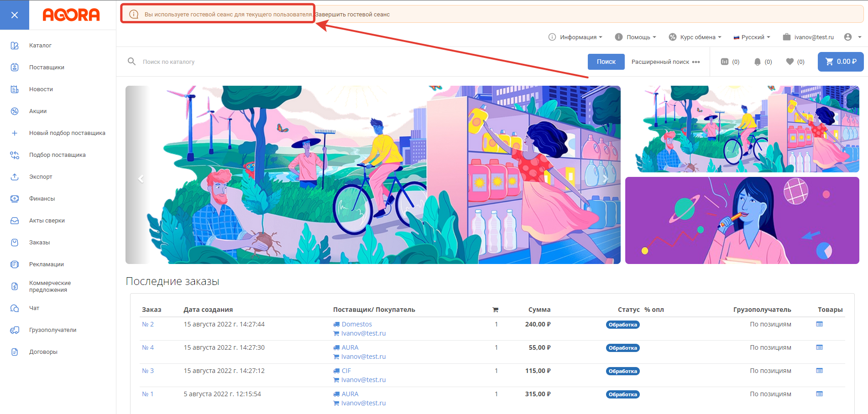Click the previous slide arrow on banner
Viewport: 868px width, 414px height.
click(x=141, y=179)
